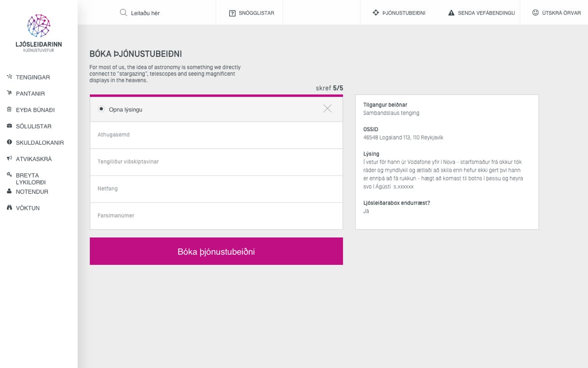This screenshot has height=368, width=588.
Task: Click the Notendur user icon
Action: pyautogui.click(x=9, y=191)
